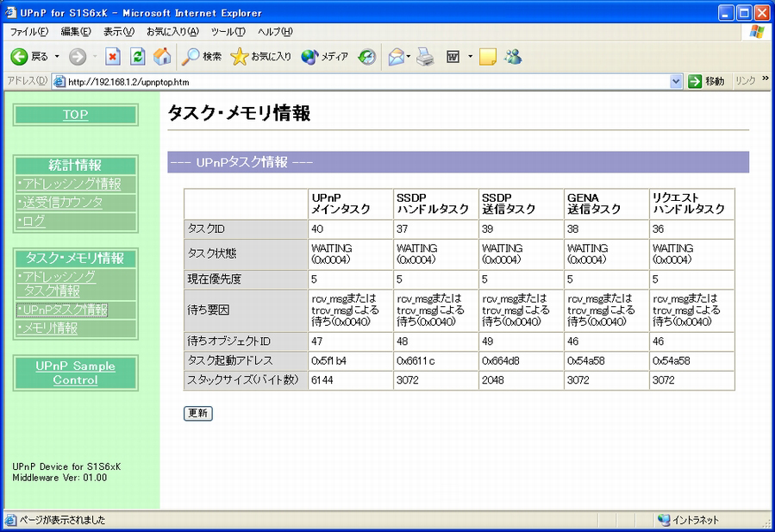Stop page loading with the red X icon
The height and width of the screenshot is (532, 775).
pyautogui.click(x=113, y=57)
